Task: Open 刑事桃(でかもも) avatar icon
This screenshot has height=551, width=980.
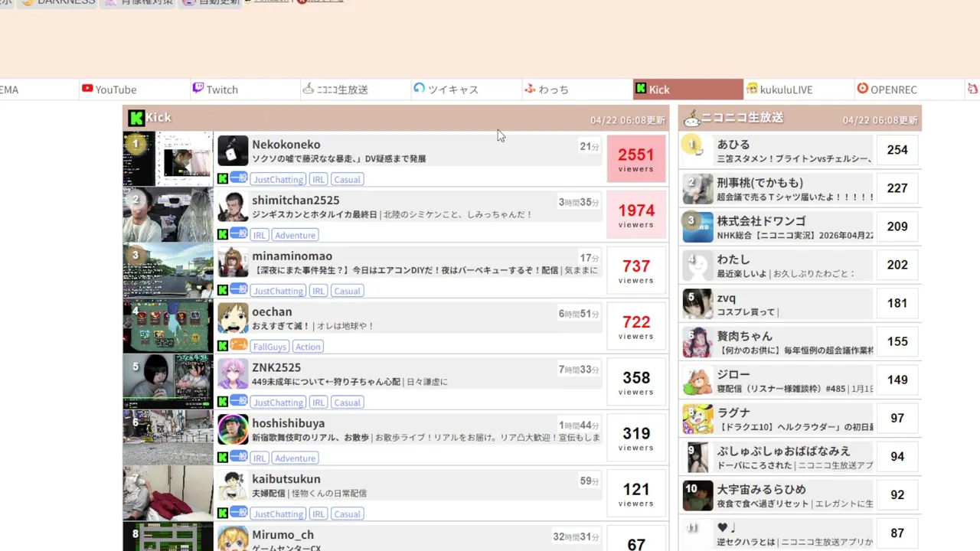Action: pos(697,188)
